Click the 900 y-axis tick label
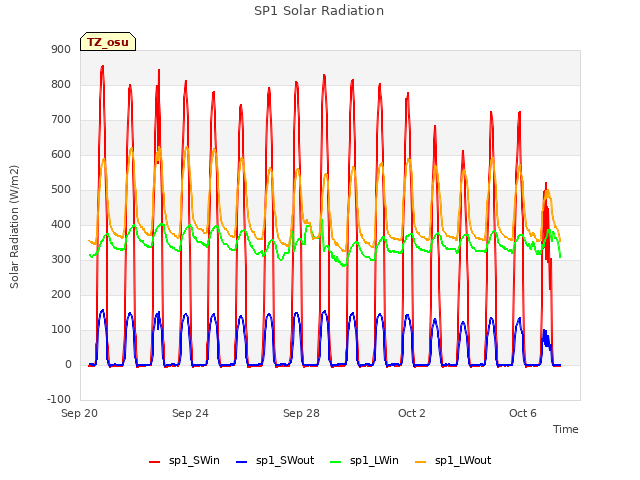The height and width of the screenshot is (480, 640). [61, 50]
